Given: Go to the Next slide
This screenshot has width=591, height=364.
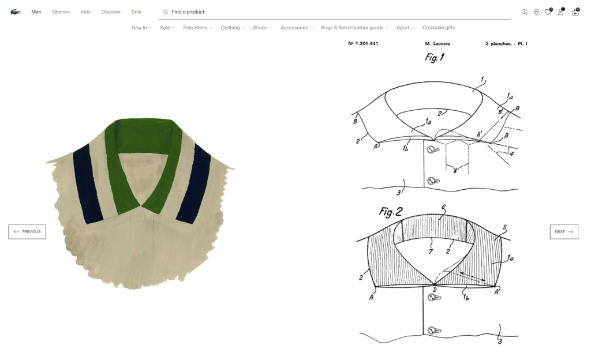Looking at the screenshot, I should [564, 232].
